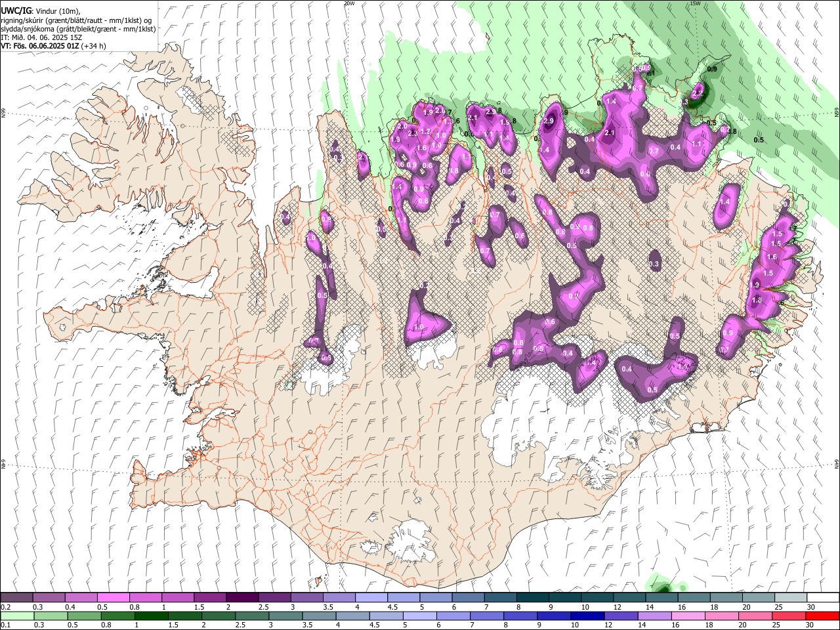This screenshot has height=630, width=840.
Task: Click the 'UWC/IG: Vindur (10m)' title text
Action: coord(40,12)
